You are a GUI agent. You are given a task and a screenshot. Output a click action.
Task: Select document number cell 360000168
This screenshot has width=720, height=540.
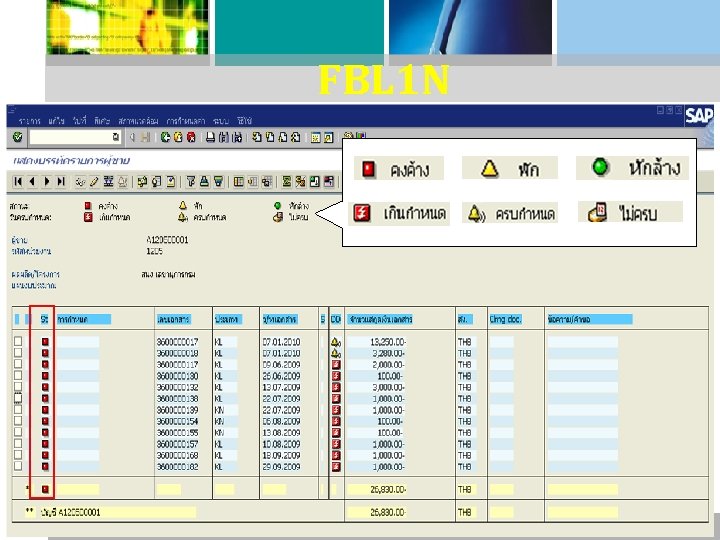pos(177,456)
